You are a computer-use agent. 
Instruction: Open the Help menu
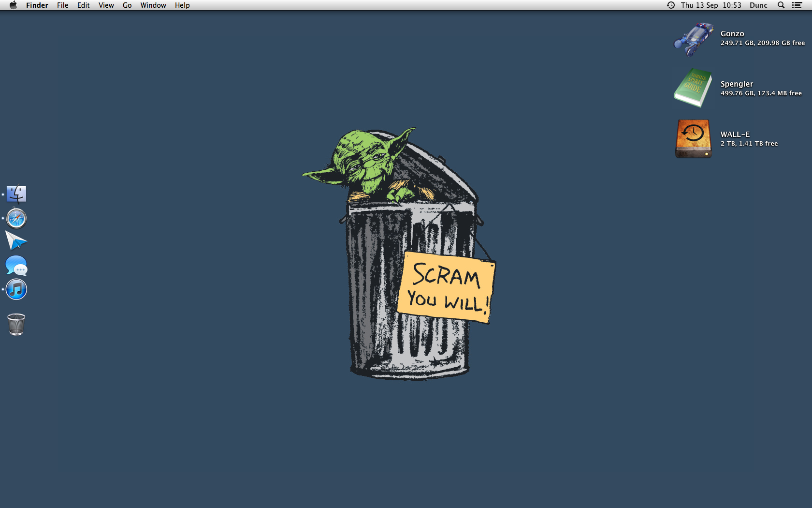(x=182, y=5)
